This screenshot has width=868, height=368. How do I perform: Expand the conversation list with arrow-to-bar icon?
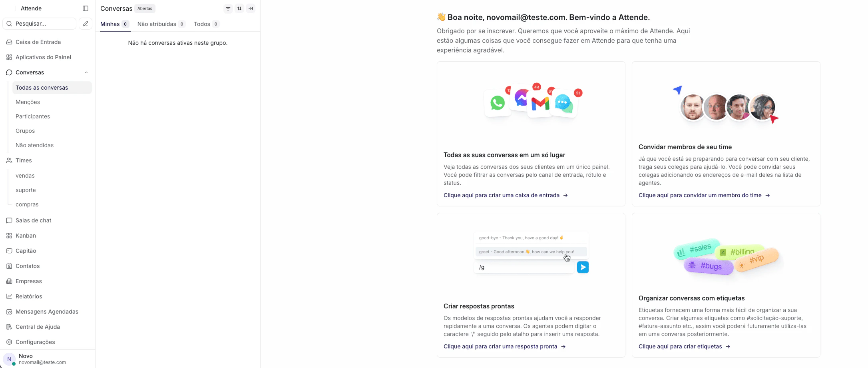click(x=251, y=8)
